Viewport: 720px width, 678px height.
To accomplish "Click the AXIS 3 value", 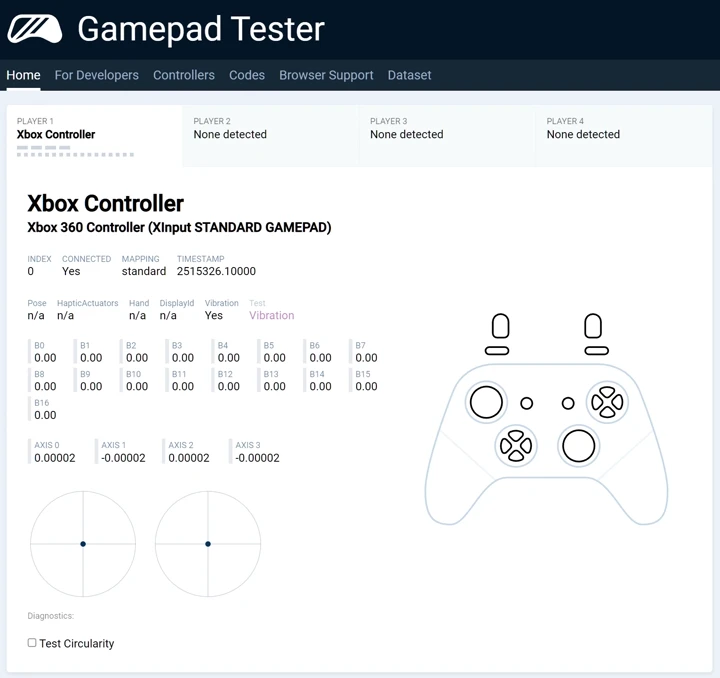I will click(257, 458).
